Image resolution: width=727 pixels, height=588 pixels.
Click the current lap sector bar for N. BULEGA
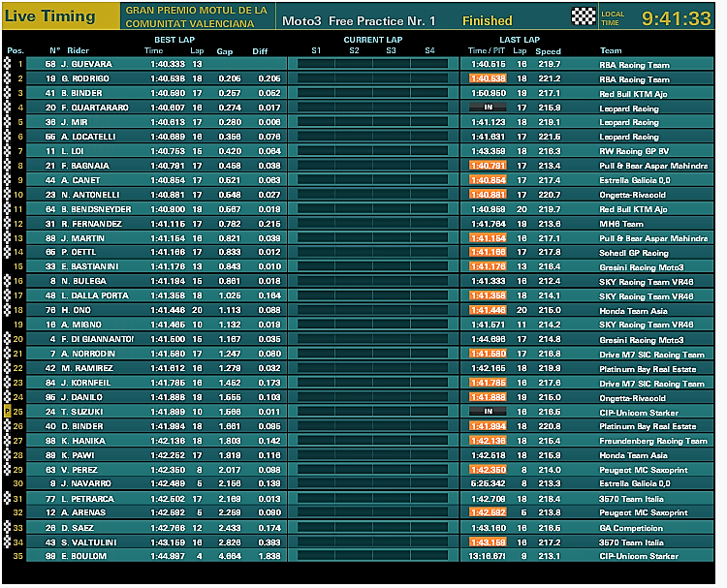pos(373,281)
